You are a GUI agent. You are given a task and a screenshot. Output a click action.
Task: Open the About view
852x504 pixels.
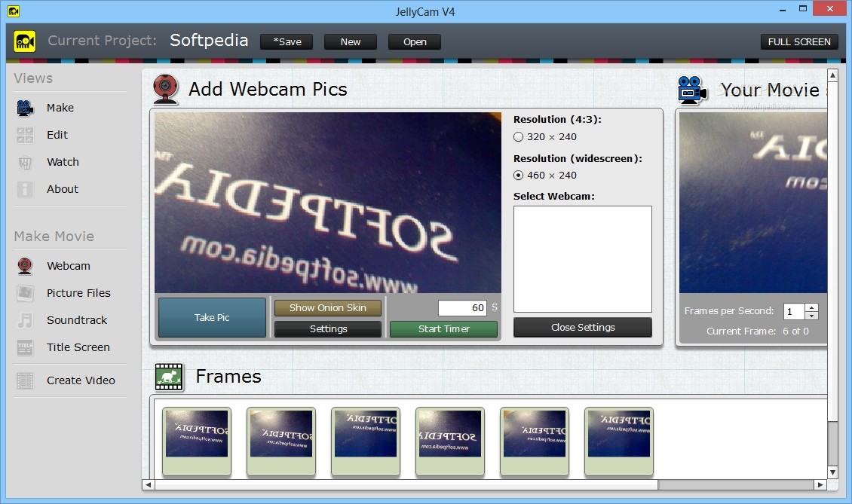(x=63, y=189)
